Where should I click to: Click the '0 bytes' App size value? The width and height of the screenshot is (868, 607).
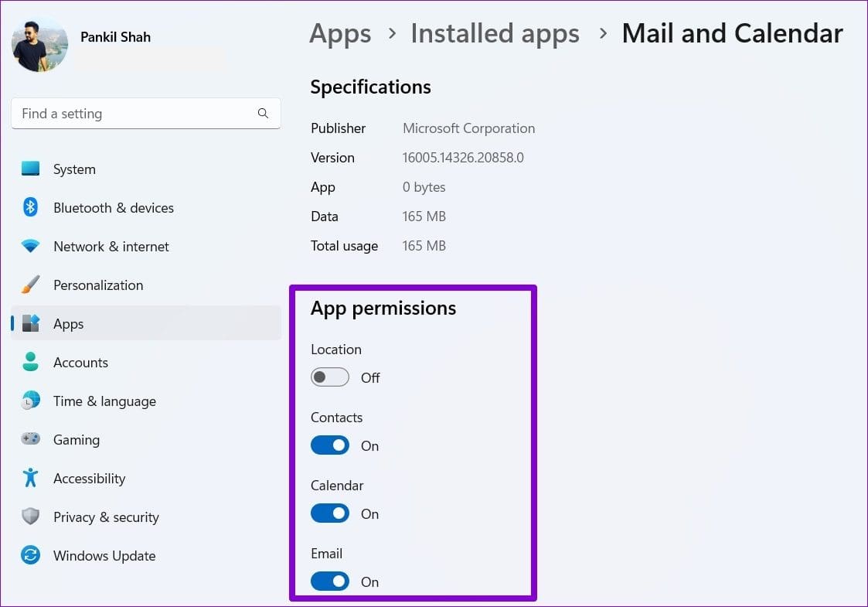tap(424, 187)
